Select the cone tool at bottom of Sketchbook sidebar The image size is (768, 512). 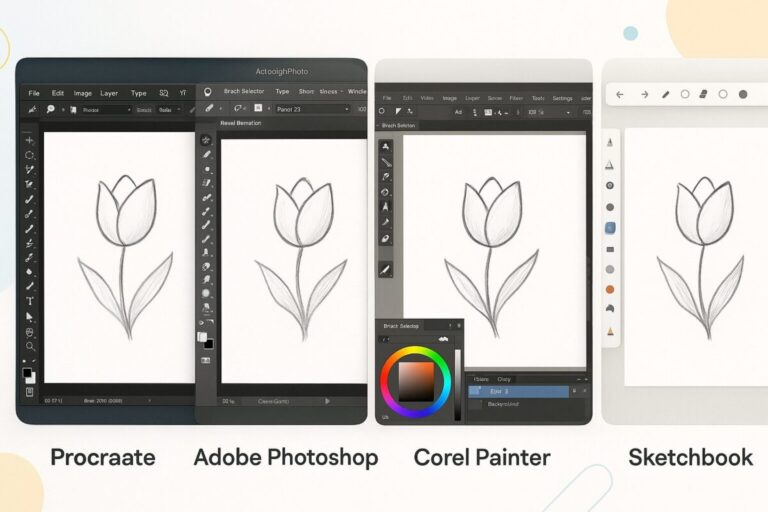610,332
